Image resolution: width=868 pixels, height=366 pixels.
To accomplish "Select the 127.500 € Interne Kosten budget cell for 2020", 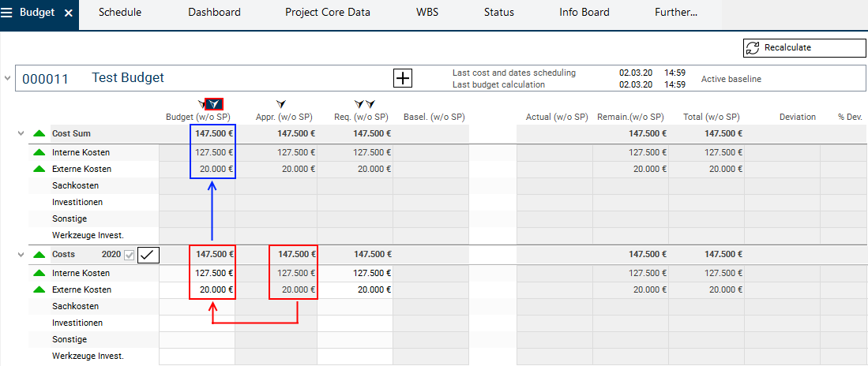I will (x=214, y=273).
